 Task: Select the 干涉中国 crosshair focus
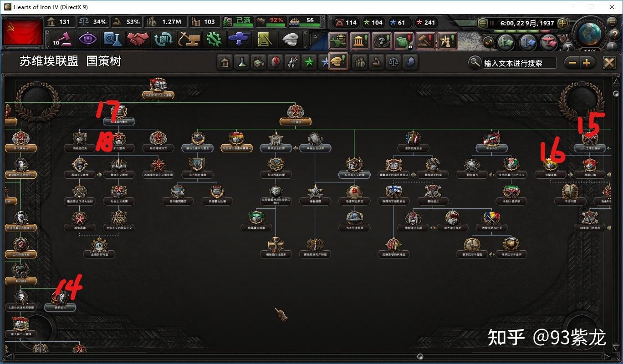570,194
